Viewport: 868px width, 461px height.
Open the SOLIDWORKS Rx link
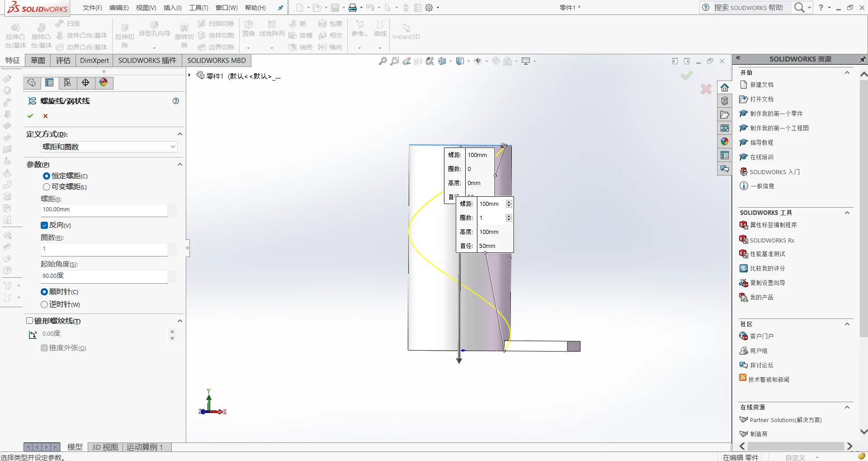pos(772,240)
